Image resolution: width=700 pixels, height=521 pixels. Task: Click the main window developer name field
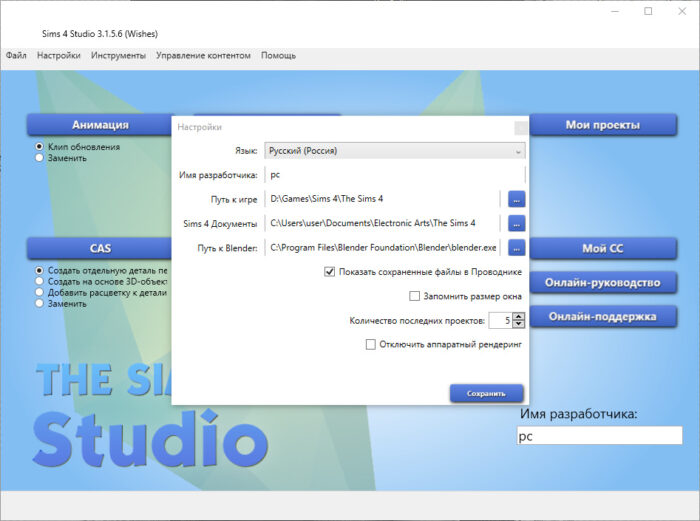600,435
